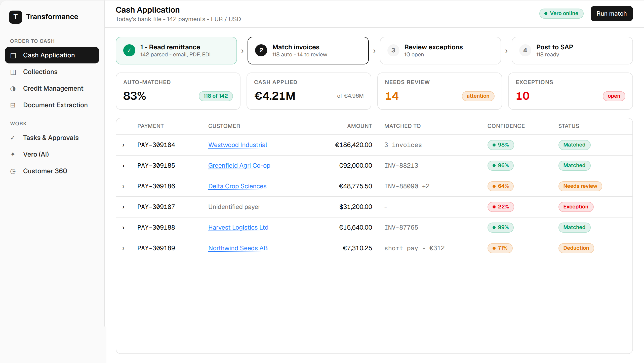Open Document Extraction page
Viewport: 644px width, 363px height.
(x=52, y=105)
